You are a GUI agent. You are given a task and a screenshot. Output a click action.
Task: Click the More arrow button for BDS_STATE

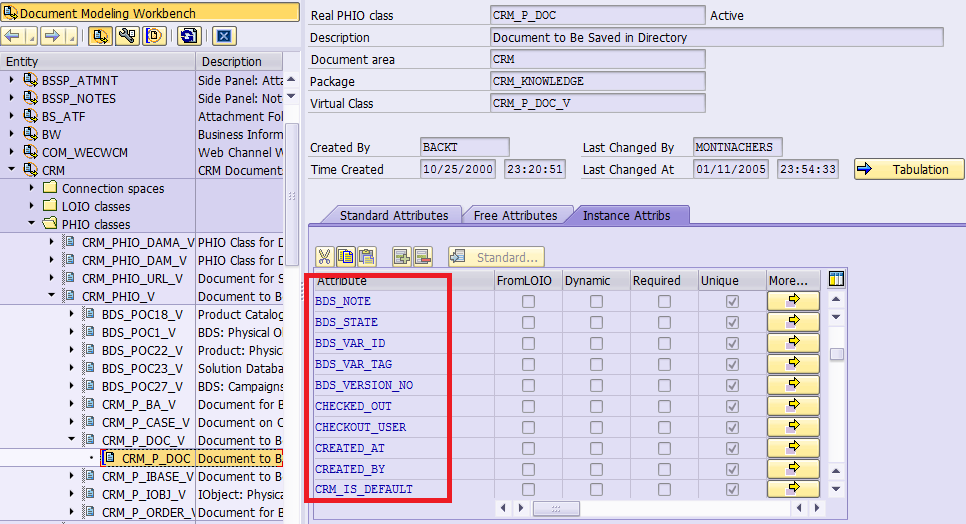tap(794, 322)
